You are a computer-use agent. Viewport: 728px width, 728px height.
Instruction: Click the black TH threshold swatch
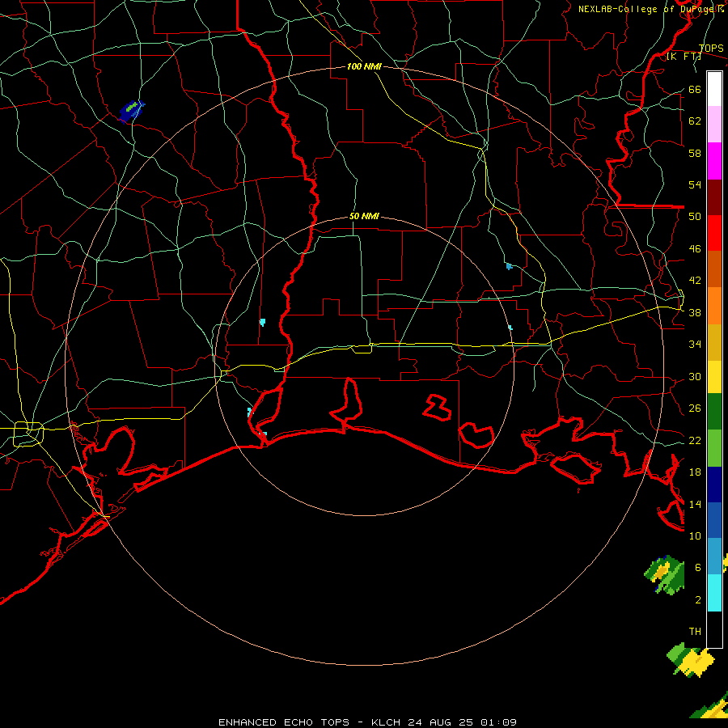tap(714, 629)
